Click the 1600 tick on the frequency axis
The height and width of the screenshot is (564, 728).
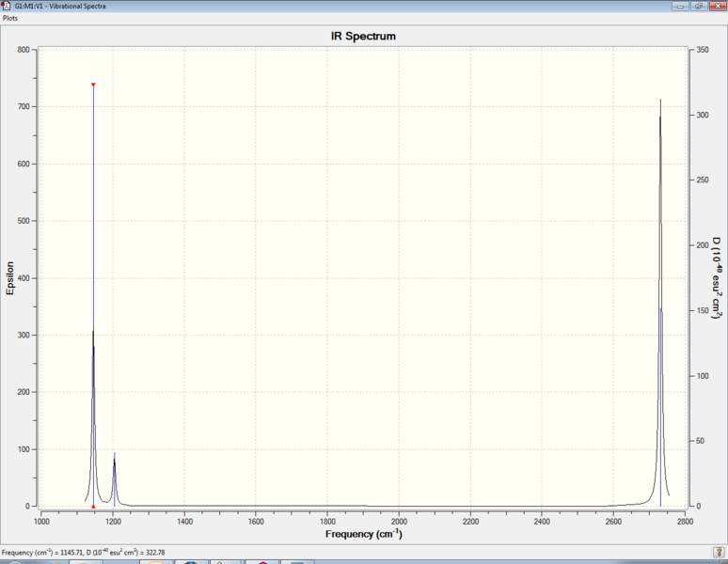click(x=256, y=522)
